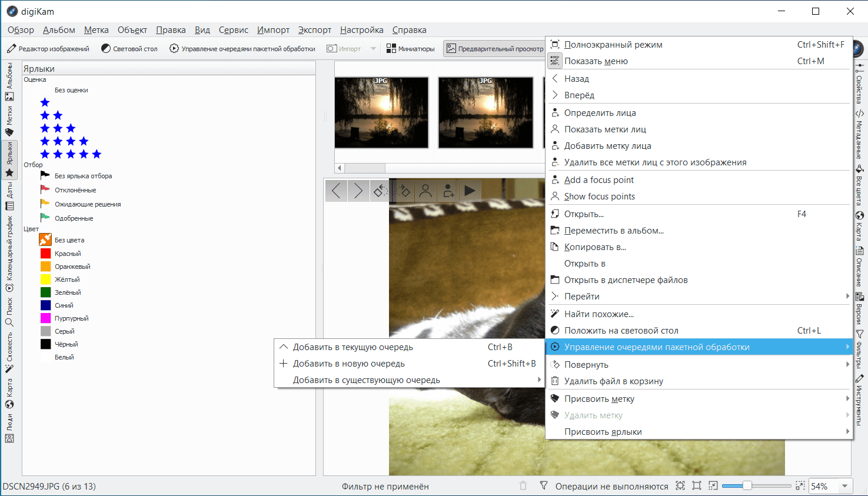Open the 'Сервис' menu in menu bar

tap(234, 30)
